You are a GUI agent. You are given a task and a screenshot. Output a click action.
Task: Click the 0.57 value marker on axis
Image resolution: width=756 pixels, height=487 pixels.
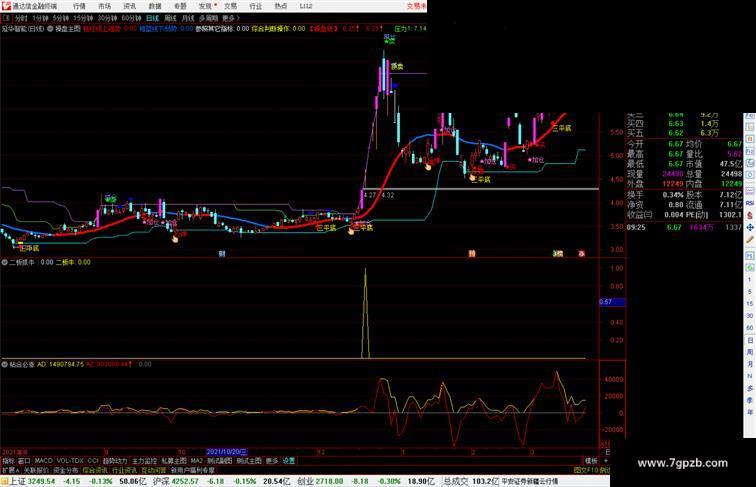612,302
